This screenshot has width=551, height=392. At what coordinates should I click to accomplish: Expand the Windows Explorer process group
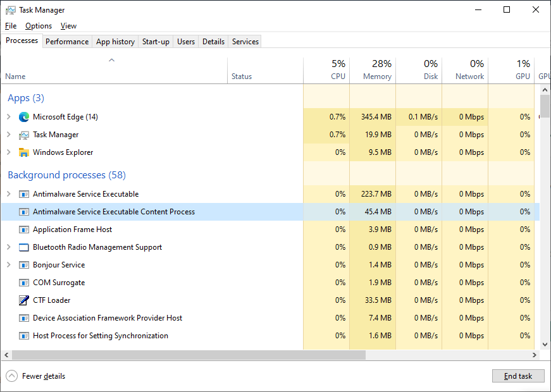[x=9, y=152]
